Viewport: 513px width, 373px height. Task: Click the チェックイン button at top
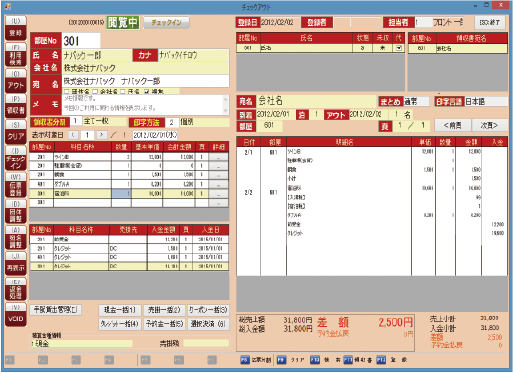166,23
